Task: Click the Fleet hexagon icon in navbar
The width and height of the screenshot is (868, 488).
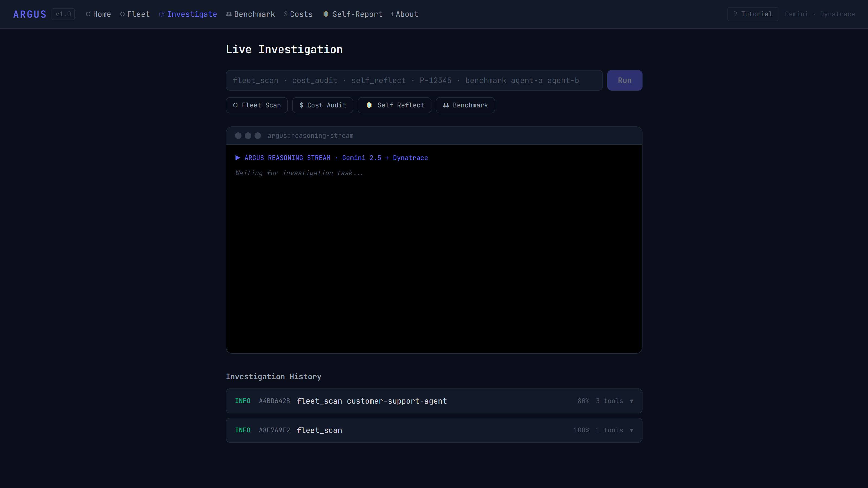Action: pos(122,14)
